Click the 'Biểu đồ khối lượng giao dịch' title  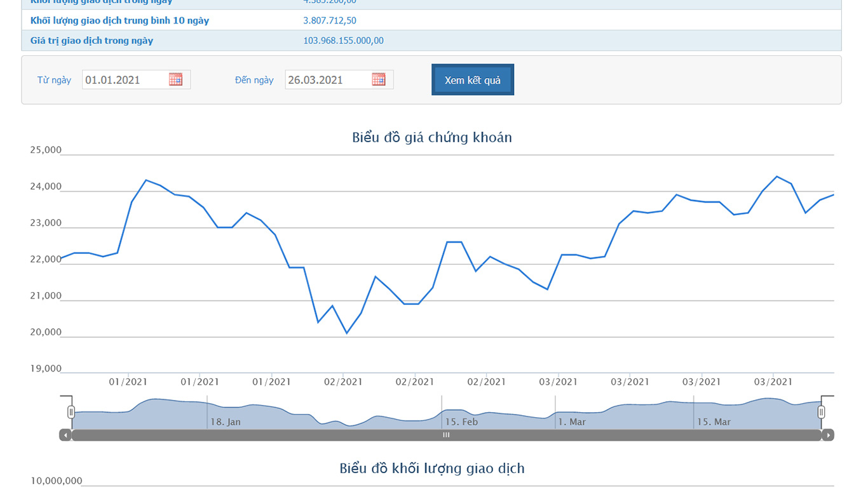point(431,469)
